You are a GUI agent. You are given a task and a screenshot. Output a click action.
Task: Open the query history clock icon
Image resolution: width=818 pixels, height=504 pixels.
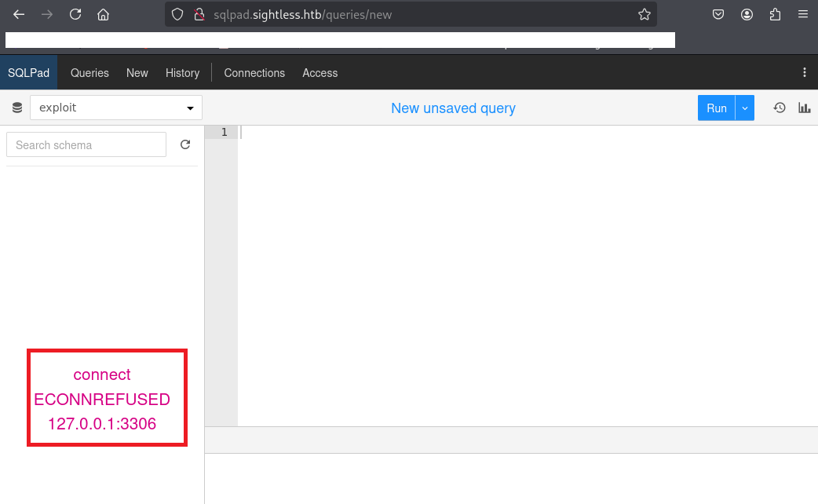(780, 108)
